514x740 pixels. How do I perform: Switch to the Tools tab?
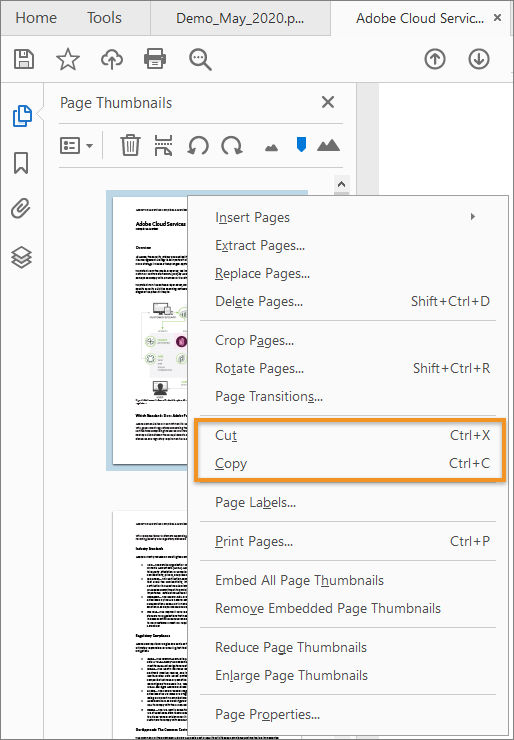pyautogui.click(x=104, y=18)
